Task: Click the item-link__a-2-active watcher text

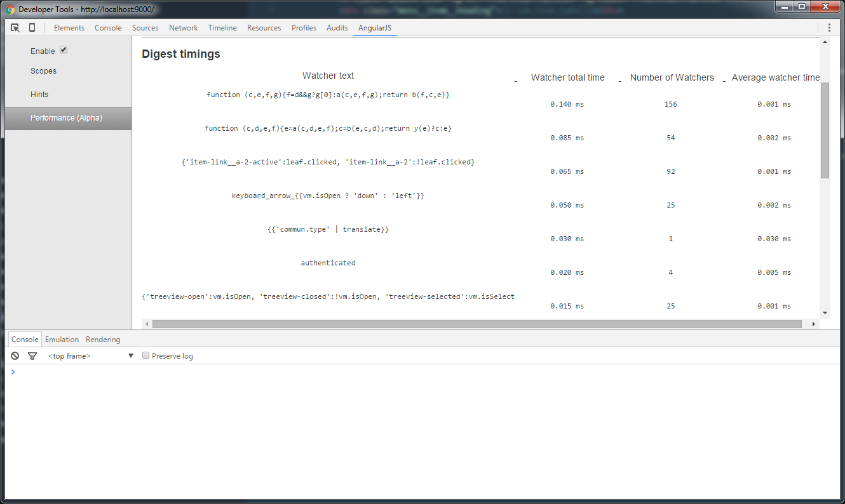Action: pyautogui.click(x=328, y=162)
